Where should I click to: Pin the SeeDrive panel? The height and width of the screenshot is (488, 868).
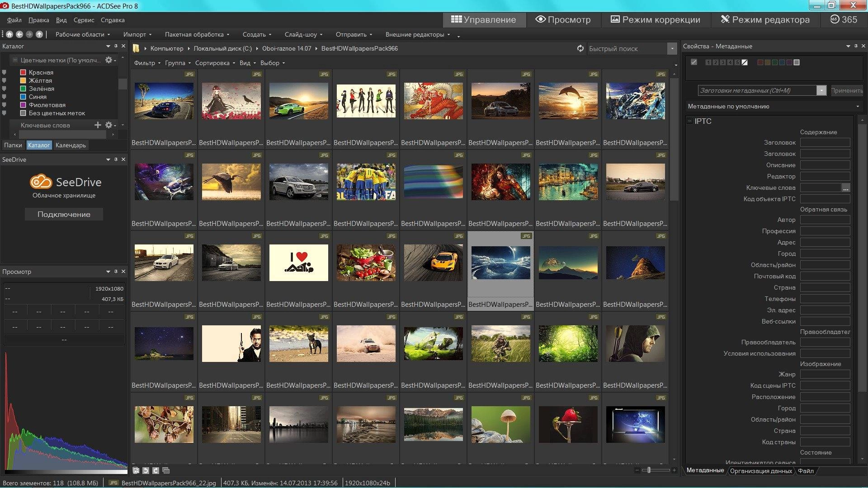[116, 160]
